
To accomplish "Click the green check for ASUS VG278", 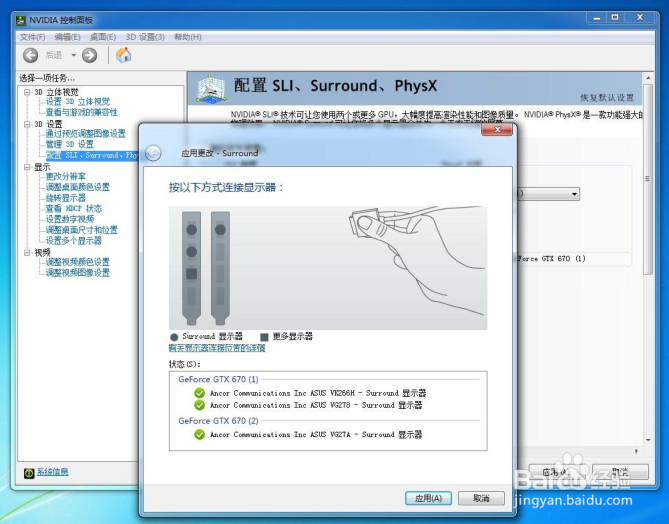I will click(199, 405).
